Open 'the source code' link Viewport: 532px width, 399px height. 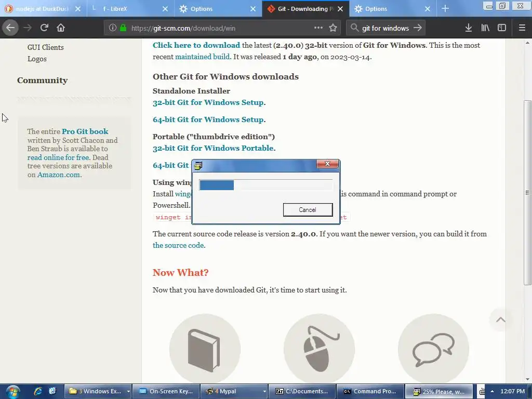[x=178, y=245]
